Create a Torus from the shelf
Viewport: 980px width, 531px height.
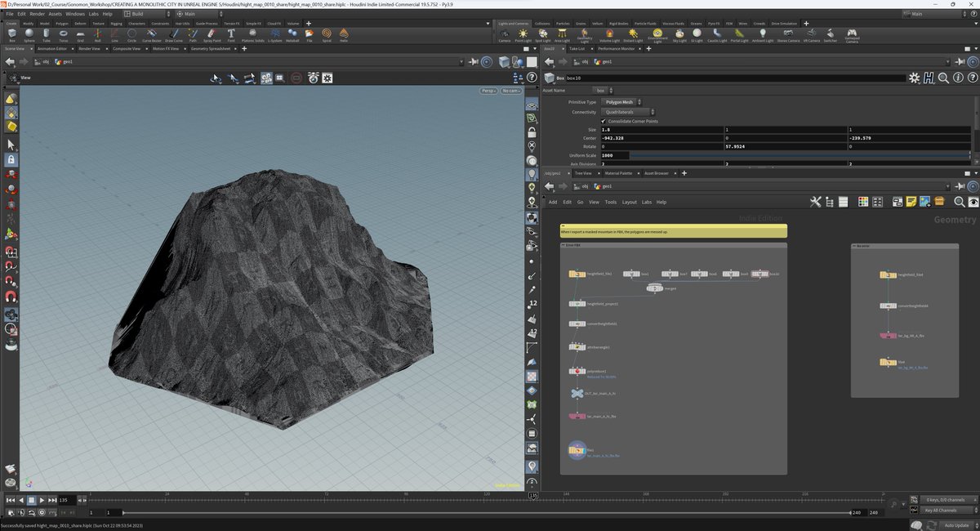64,35
